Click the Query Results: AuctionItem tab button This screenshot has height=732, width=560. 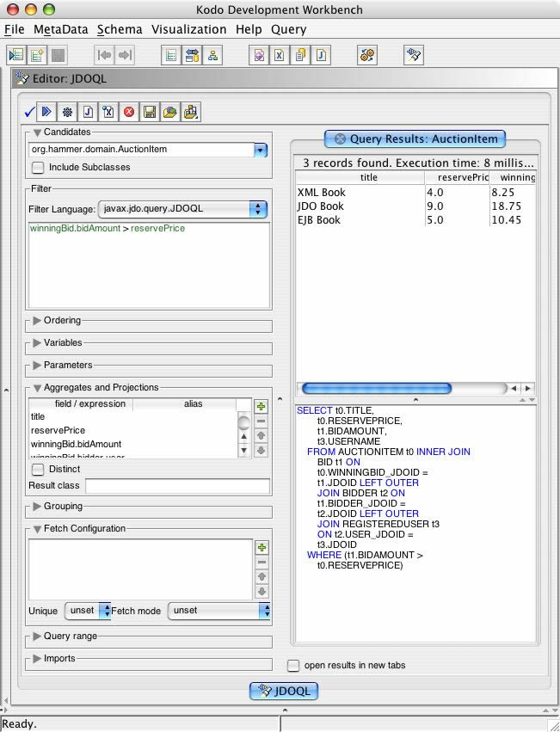click(x=415, y=138)
